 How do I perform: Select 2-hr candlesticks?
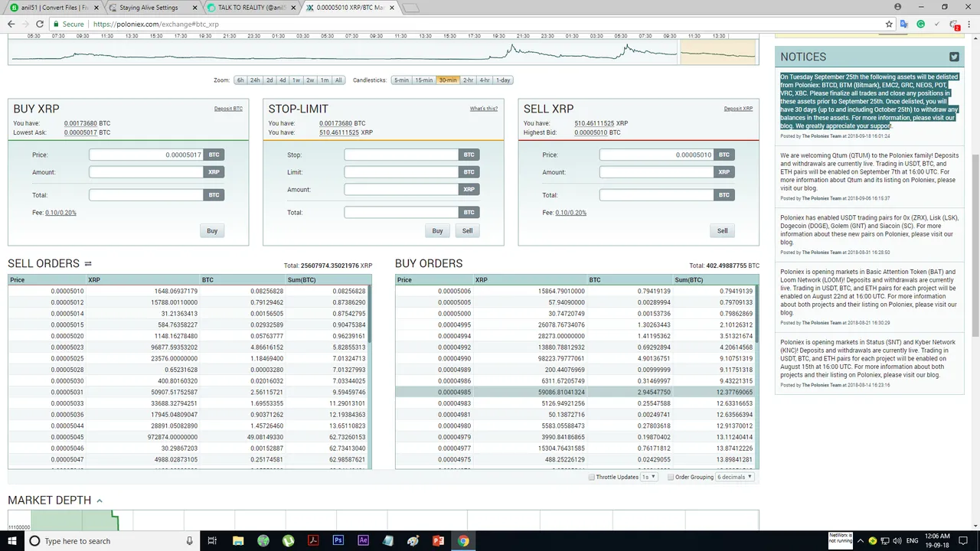click(x=468, y=80)
